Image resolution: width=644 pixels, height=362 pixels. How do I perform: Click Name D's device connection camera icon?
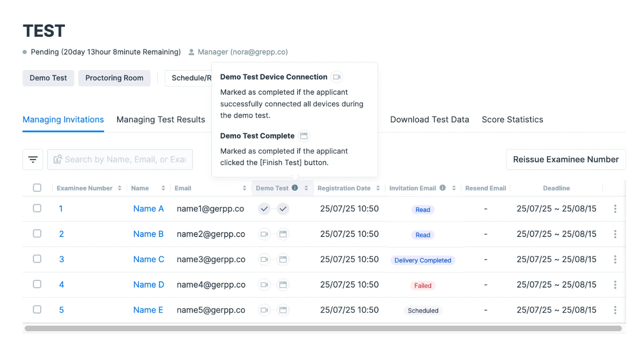[264, 285]
